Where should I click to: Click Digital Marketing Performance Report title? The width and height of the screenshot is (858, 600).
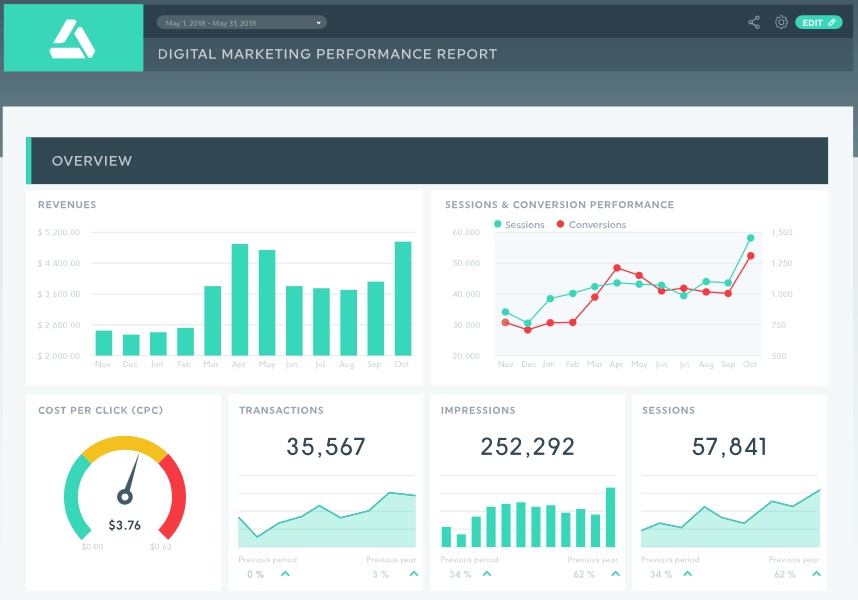pos(327,54)
